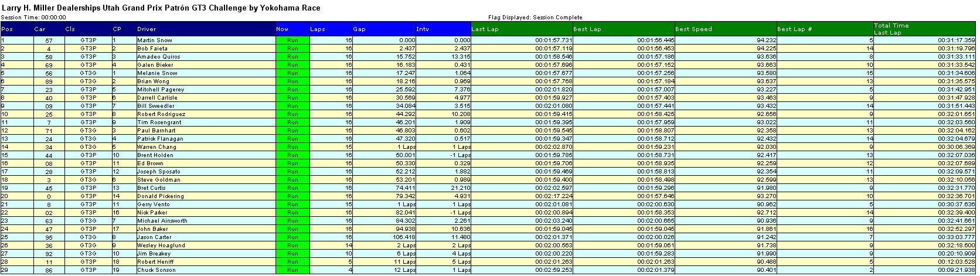The image size is (980, 276).
Task: Click the Flag Displayed Session Complete text
Action: 535,18
